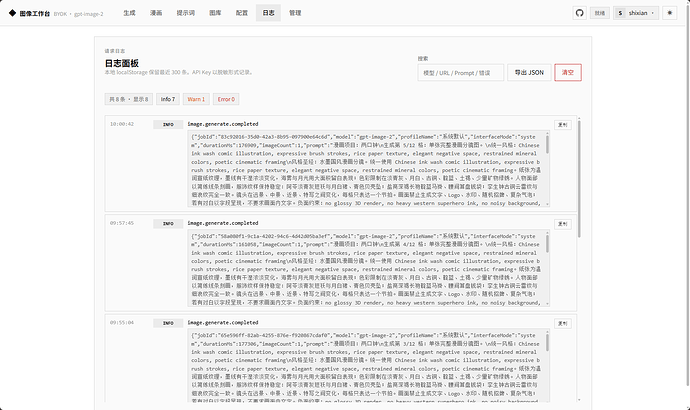Click the red 清空 button
The image size is (690, 410).
pos(568,73)
